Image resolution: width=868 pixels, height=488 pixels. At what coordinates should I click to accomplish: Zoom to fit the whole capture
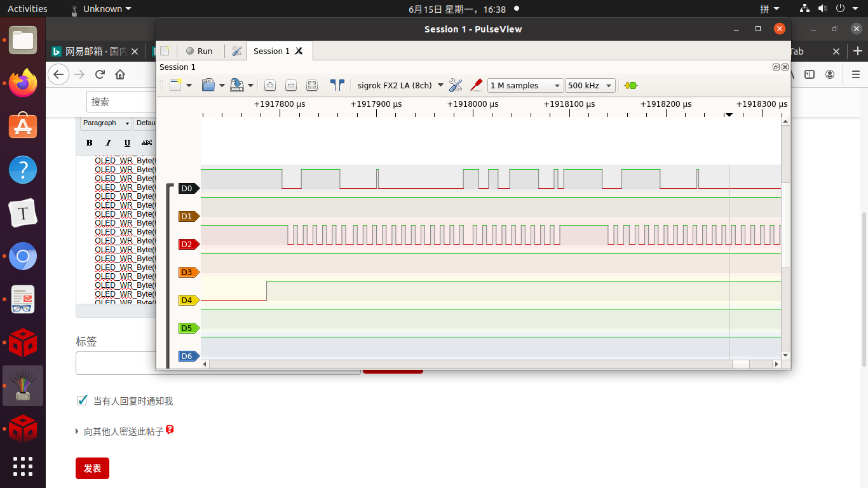point(312,85)
